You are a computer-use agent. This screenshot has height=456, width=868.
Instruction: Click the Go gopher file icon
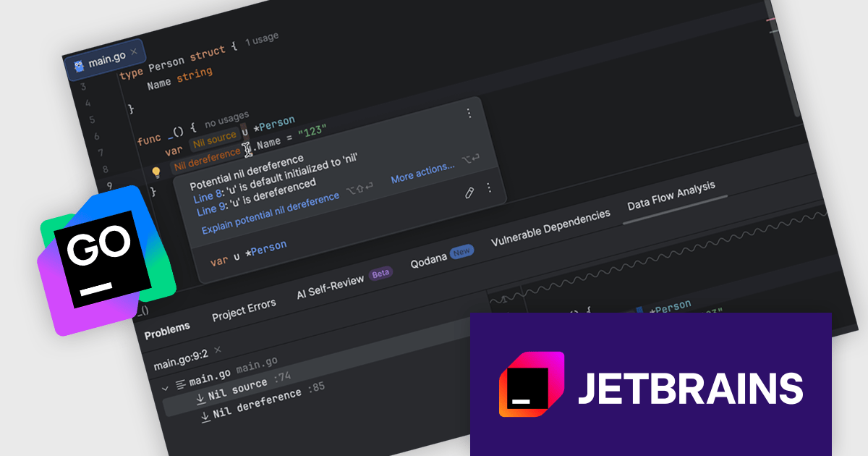point(80,65)
